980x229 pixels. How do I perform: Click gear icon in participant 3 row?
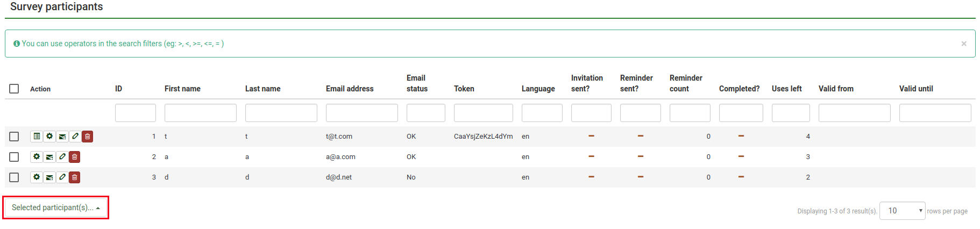coord(37,177)
